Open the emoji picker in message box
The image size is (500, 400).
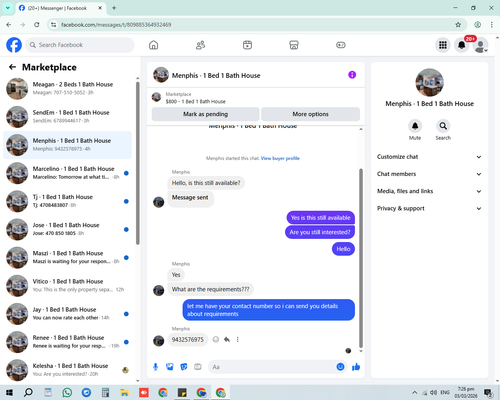click(340, 367)
